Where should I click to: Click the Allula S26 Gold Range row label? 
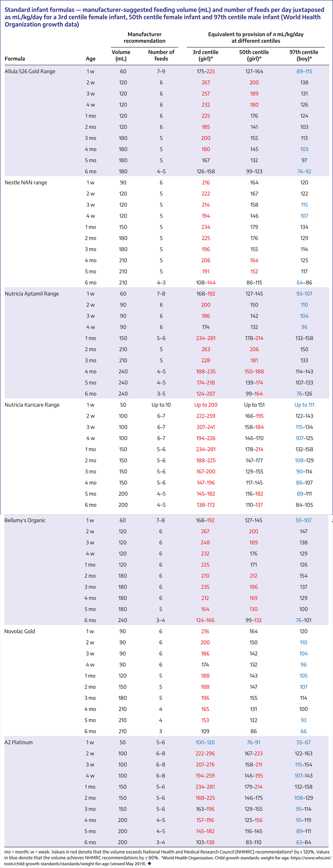30,71
